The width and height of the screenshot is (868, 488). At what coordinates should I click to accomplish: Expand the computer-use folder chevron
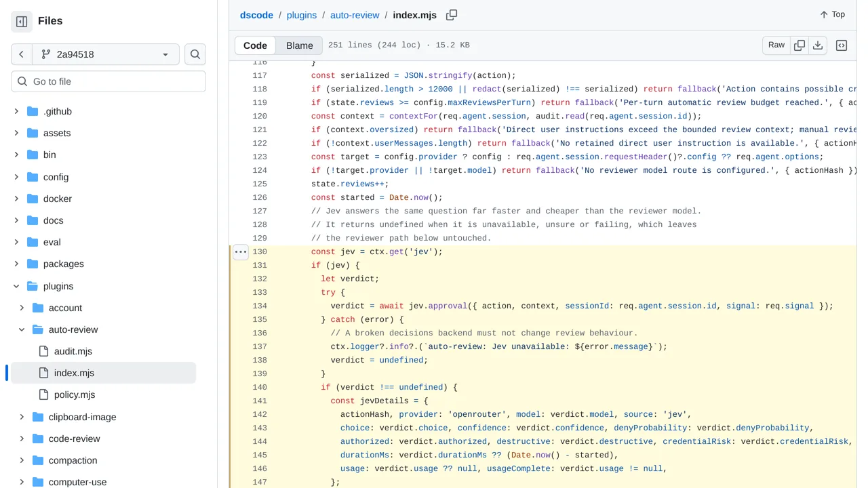[22, 482]
